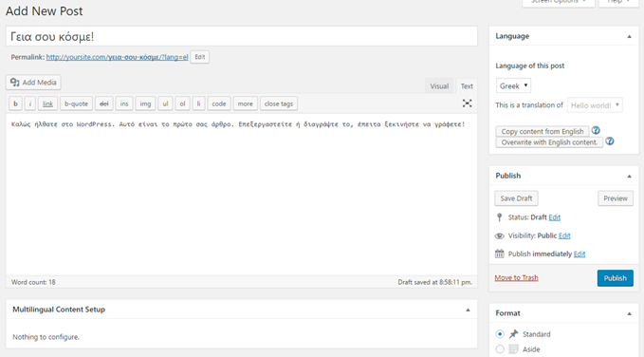644x357 pixels.
Task: Collapse the Language panel
Action: coord(629,37)
